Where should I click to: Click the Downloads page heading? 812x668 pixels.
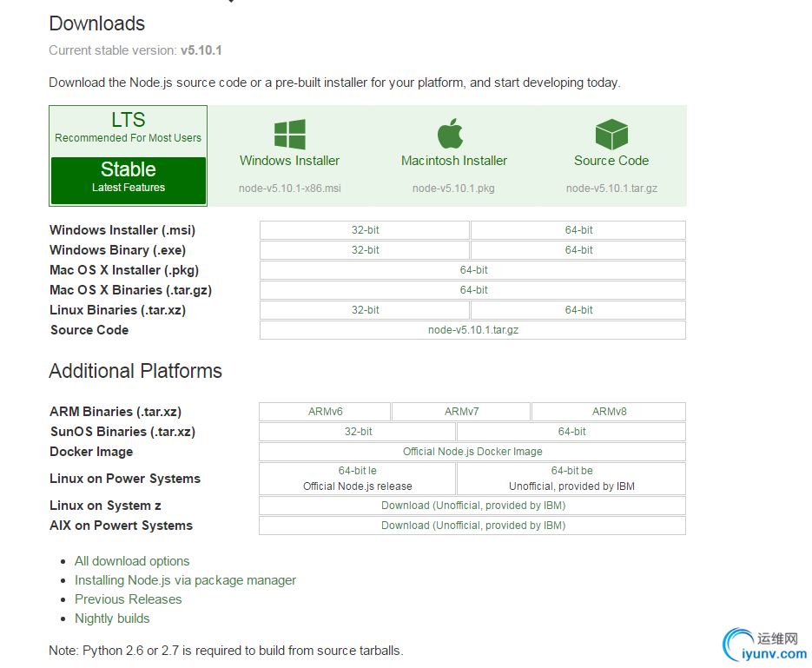97,23
